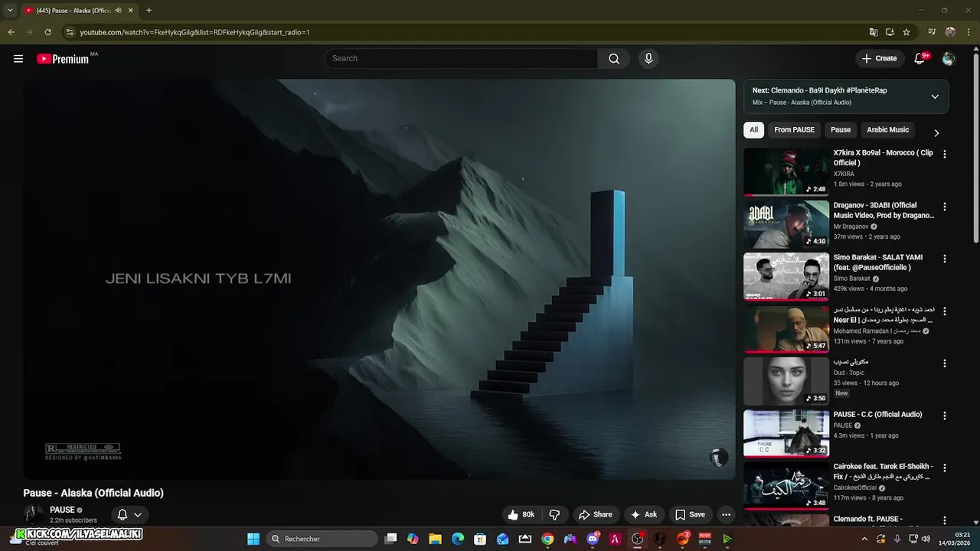Image resolution: width=980 pixels, height=551 pixels.
Task: Bookmark this page with star icon
Action: (x=906, y=32)
